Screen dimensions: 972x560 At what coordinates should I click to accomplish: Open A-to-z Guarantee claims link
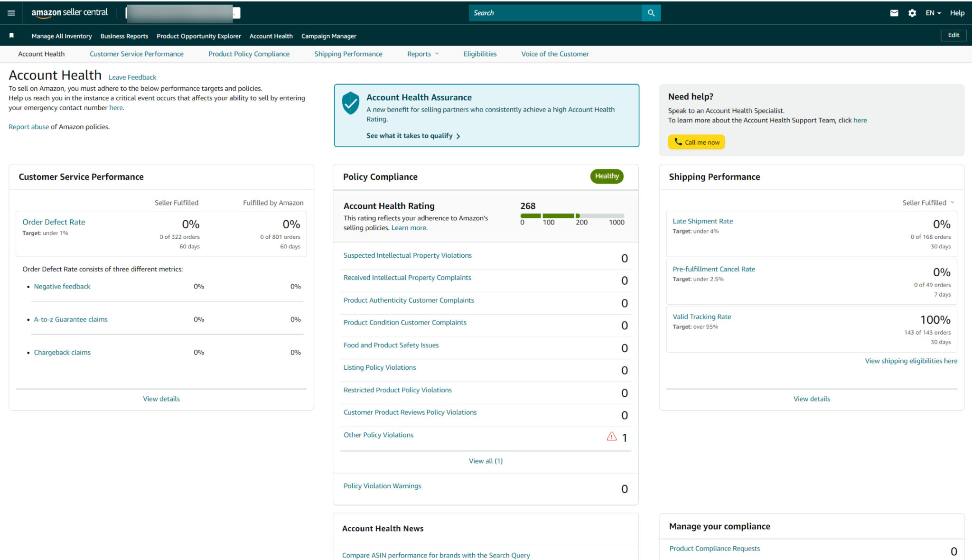[71, 319]
